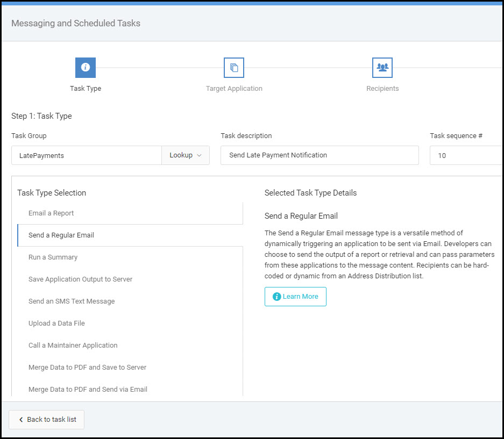Click the Task Type info icon
The image size is (504, 439).
(x=85, y=67)
